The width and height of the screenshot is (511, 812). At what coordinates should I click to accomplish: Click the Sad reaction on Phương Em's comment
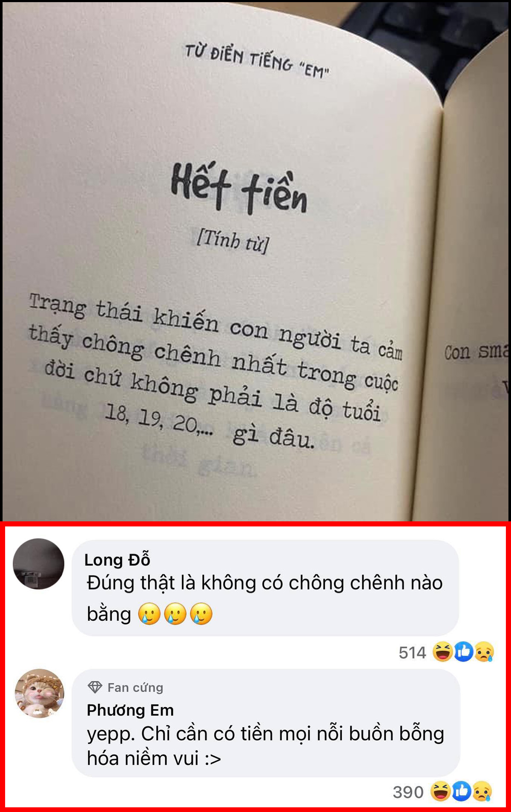coord(482,791)
